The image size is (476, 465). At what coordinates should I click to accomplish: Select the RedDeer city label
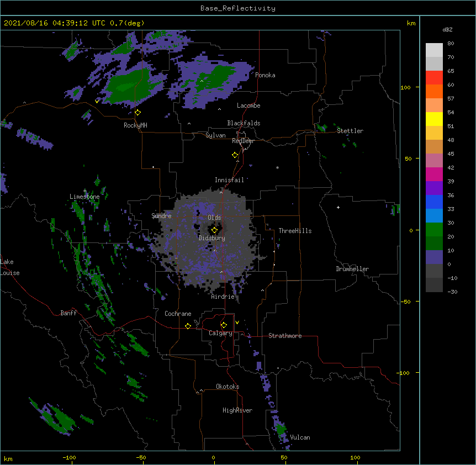point(243,141)
